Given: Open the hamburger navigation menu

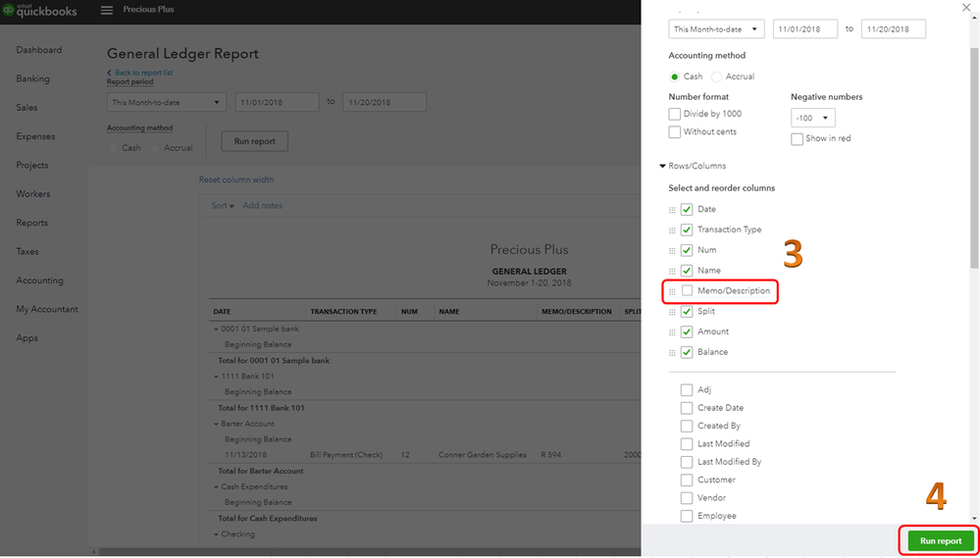Looking at the screenshot, I should (107, 10).
